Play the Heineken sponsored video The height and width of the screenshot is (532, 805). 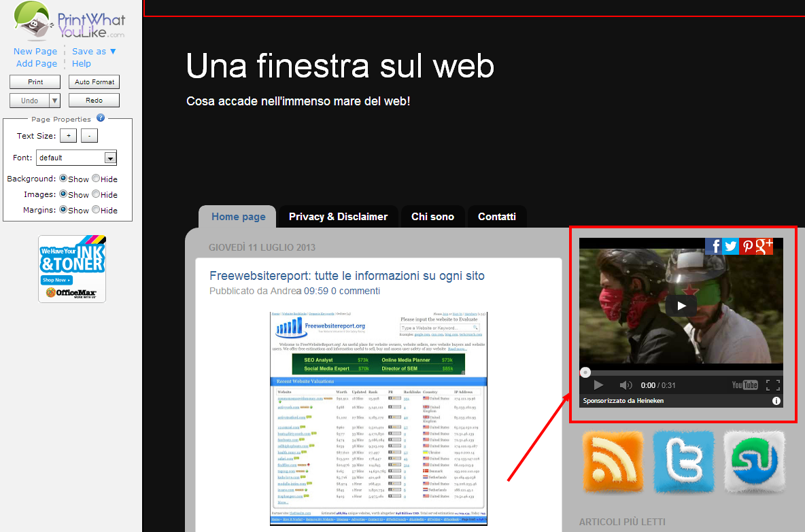(681, 306)
